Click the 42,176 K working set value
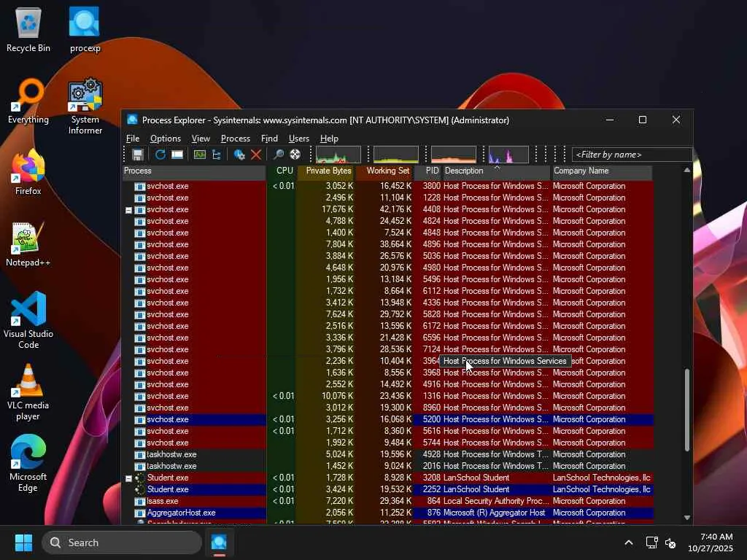The height and width of the screenshot is (560, 747). pyautogui.click(x=395, y=209)
